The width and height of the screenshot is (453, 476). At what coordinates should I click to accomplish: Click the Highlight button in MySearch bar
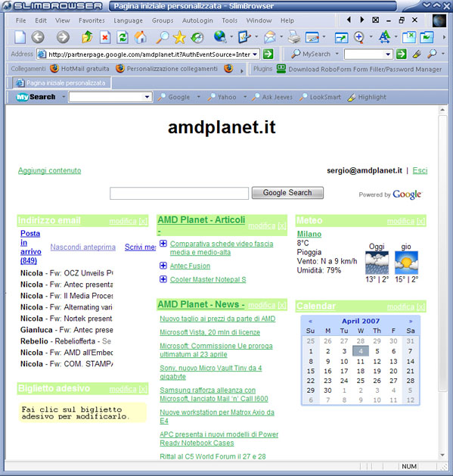pyautogui.click(x=367, y=97)
